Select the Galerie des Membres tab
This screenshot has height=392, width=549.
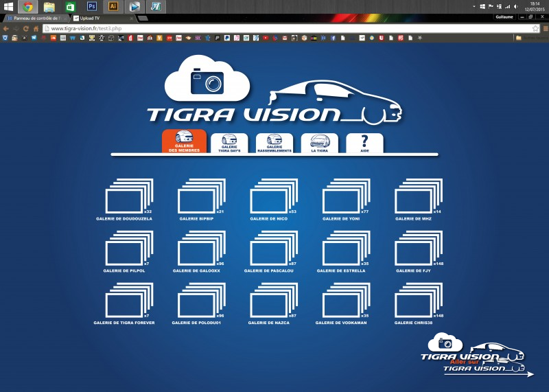[184, 141]
